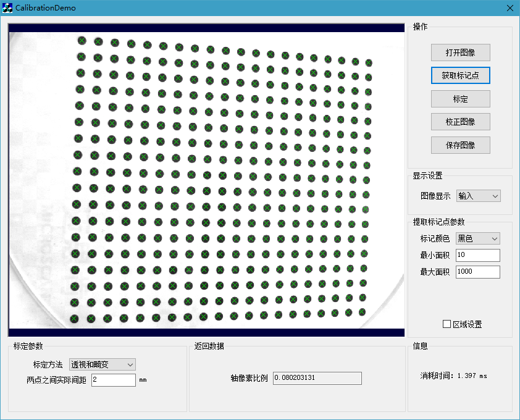Close the CalibrationDemo window
This screenshot has width=520, height=420.
pos(510,8)
